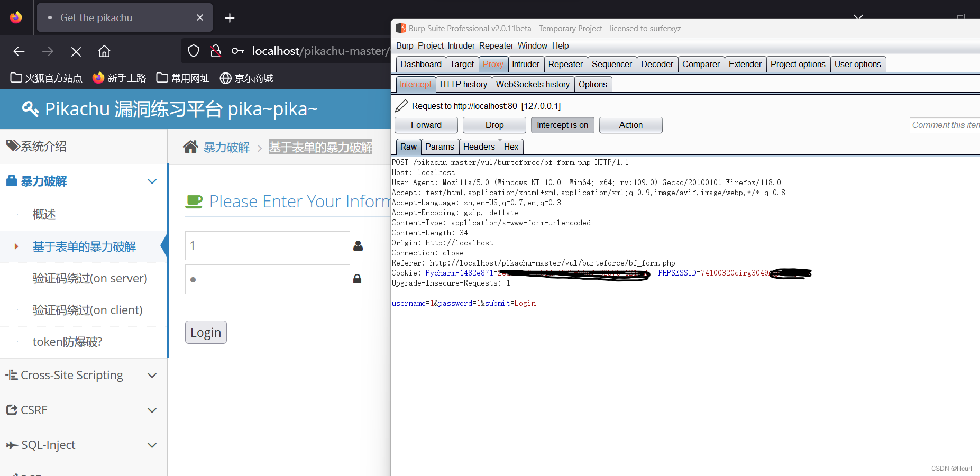The image size is (980, 476).
Task: Switch to the Target tab
Action: coord(462,64)
